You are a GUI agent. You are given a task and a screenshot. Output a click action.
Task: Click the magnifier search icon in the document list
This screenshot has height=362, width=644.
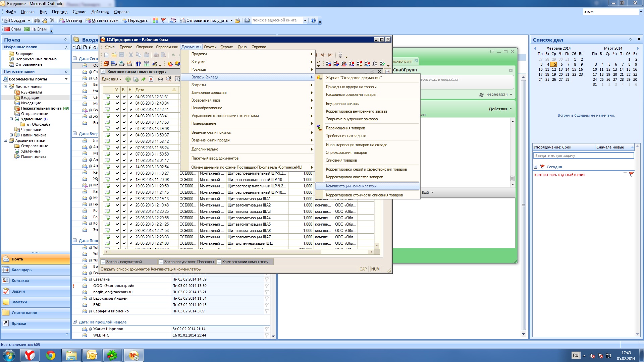[x=168, y=79]
